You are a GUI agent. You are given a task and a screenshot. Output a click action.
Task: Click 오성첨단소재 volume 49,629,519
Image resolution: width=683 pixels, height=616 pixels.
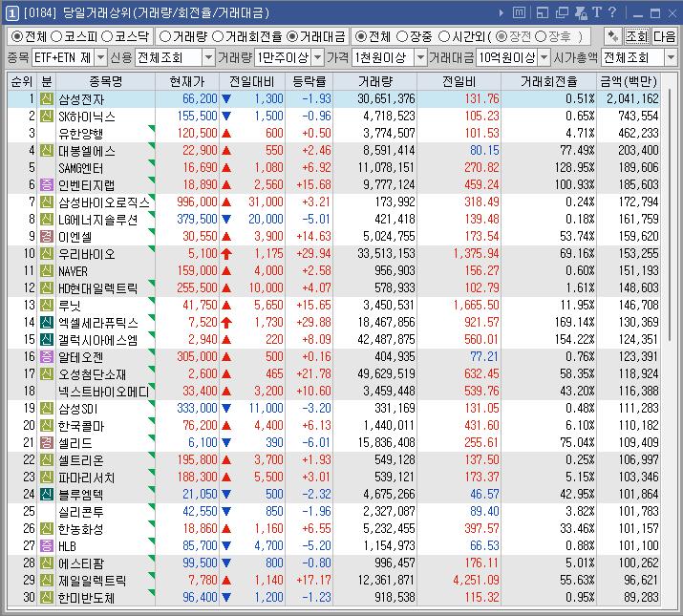(386, 373)
